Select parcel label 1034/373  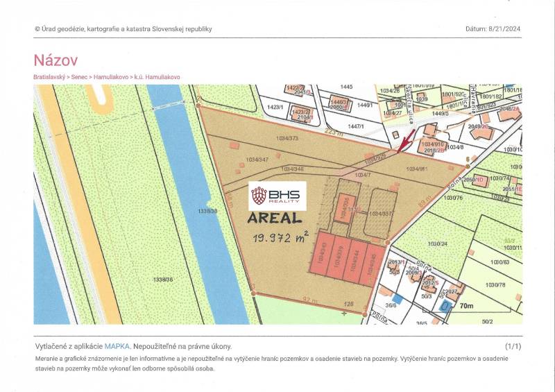point(287,138)
